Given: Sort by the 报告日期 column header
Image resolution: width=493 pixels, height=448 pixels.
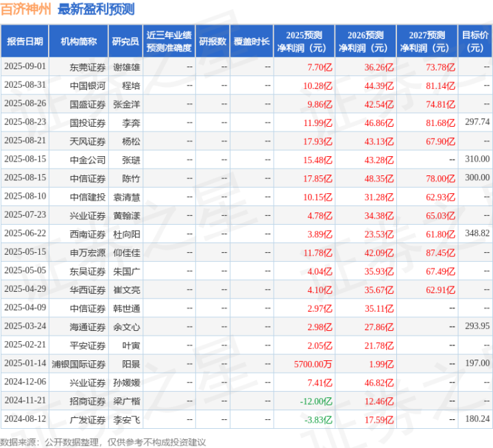Looking at the screenshot, I should [x=25, y=42].
